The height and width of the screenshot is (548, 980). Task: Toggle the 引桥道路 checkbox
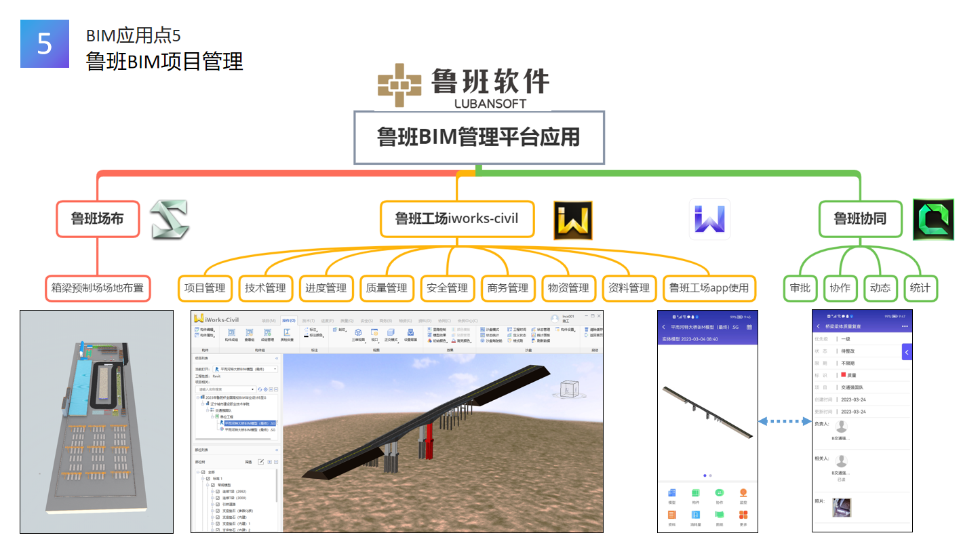218,504
